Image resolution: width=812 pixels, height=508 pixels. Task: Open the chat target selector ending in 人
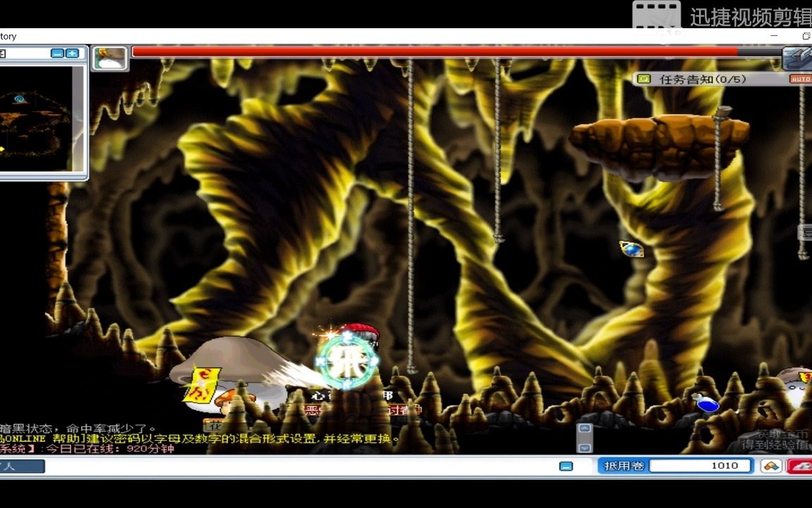(x=23, y=466)
